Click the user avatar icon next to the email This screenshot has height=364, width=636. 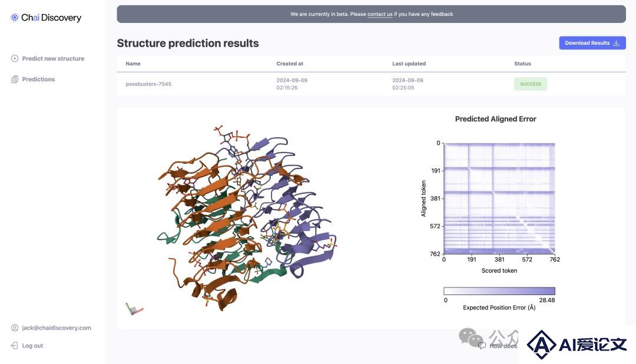click(x=15, y=328)
